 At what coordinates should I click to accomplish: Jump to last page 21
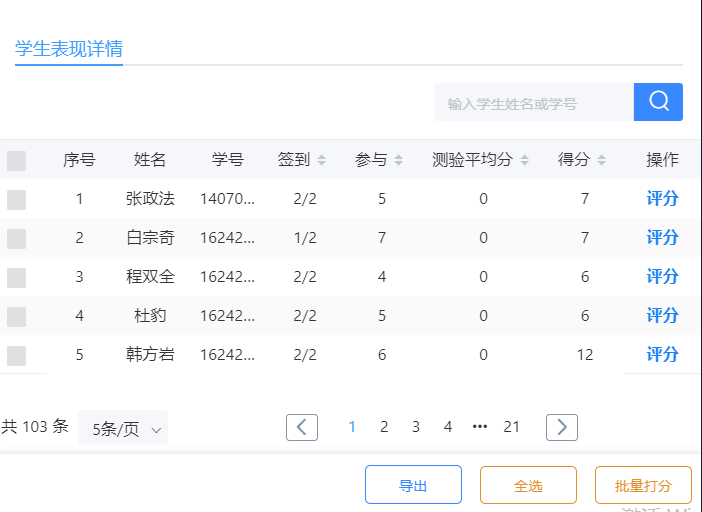point(512,427)
